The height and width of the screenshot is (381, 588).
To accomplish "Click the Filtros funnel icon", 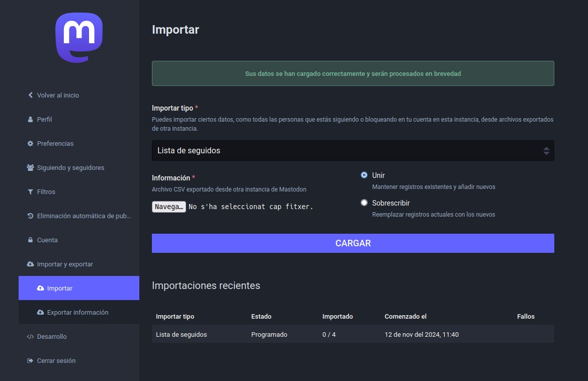I will pyautogui.click(x=30, y=192).
